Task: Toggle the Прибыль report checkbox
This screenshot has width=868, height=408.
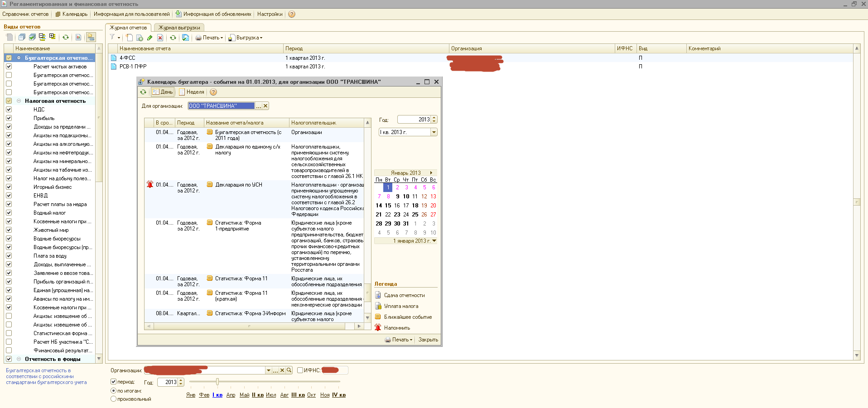Action: (9, 118)
